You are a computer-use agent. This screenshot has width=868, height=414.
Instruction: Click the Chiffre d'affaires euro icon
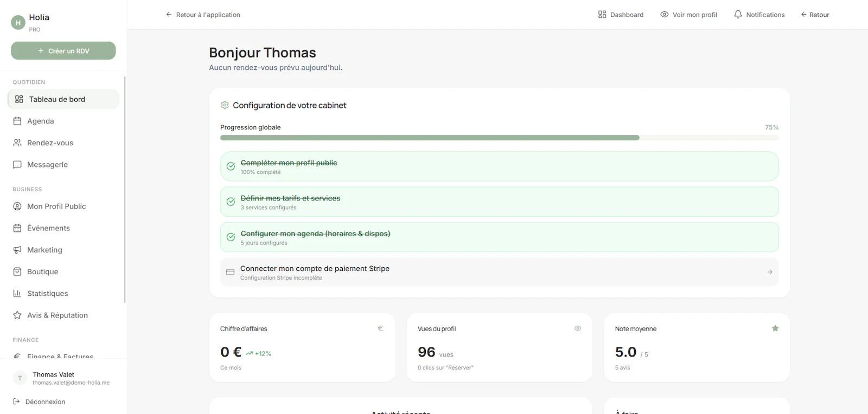[x=380, y=328]
